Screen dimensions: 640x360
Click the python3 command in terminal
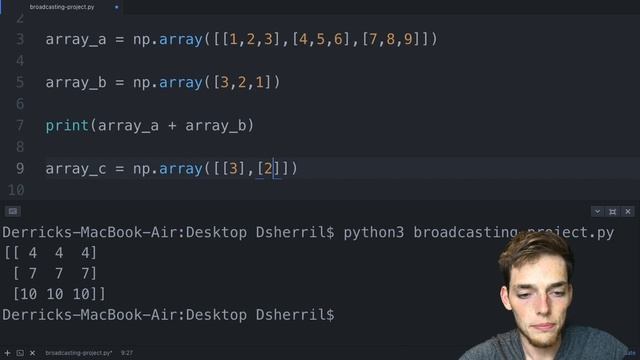(374, 233)
